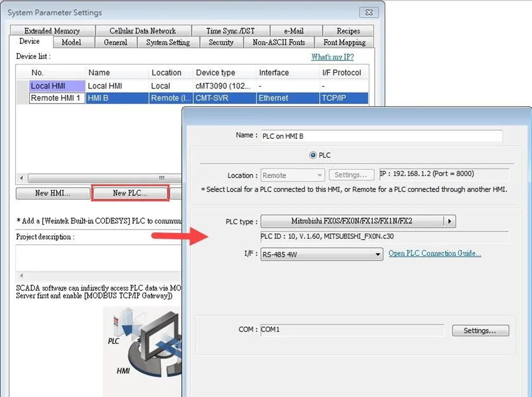Open the System Setting tab
The width and height of the screenshot is (532, 397).
tap(168, 42)
